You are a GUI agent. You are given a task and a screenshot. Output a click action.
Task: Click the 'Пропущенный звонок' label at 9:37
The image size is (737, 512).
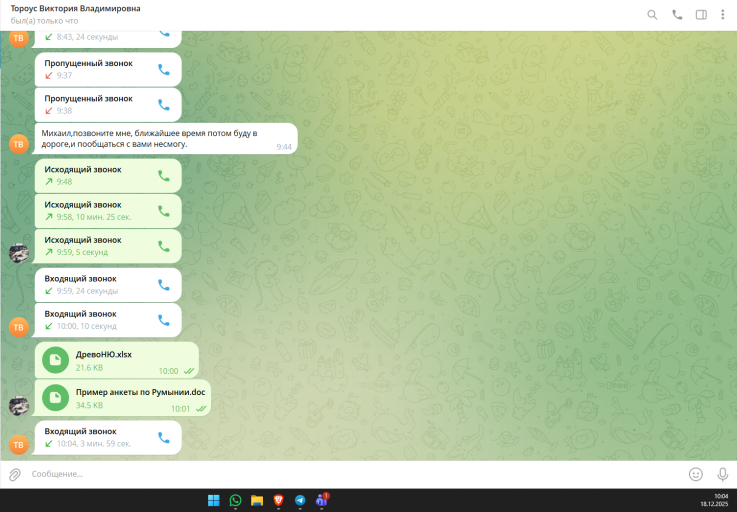(88, 63)
